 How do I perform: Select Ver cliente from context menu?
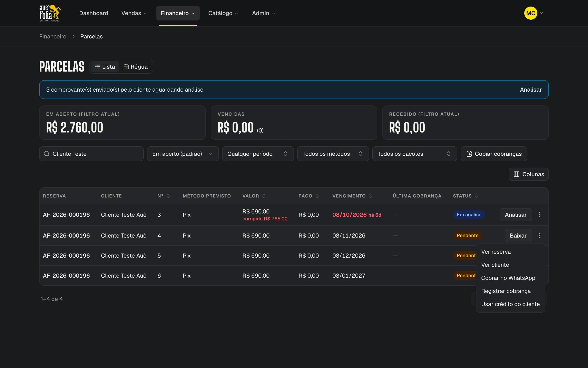(x=510, y=265)
